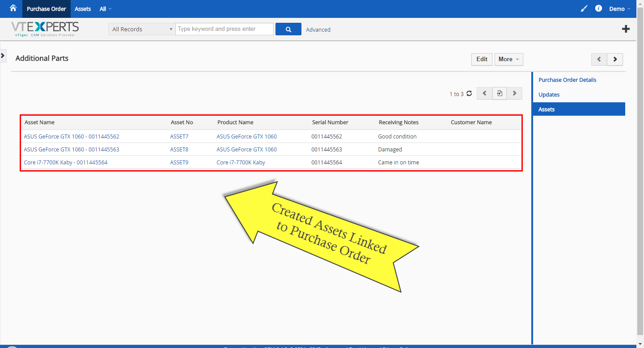Open next purchase order record
The width and height of the screenshot is (644, 348).
point(615,59)
